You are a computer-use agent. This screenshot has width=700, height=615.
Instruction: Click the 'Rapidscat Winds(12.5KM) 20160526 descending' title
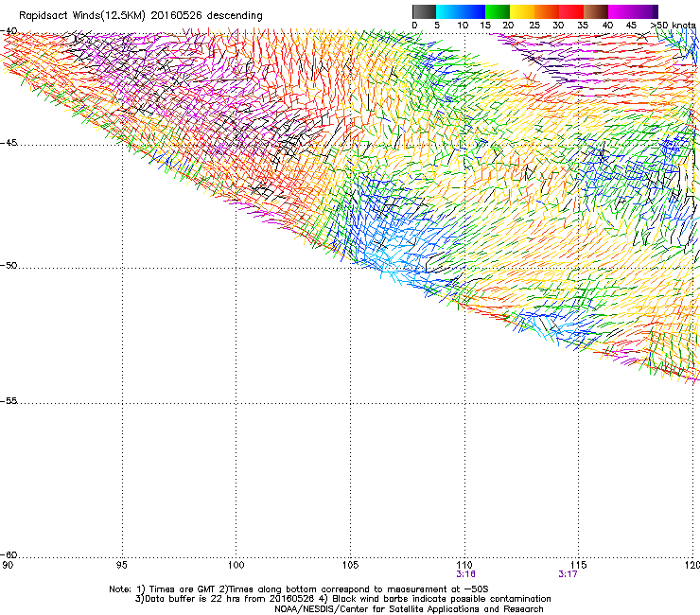tap(141, 16)
